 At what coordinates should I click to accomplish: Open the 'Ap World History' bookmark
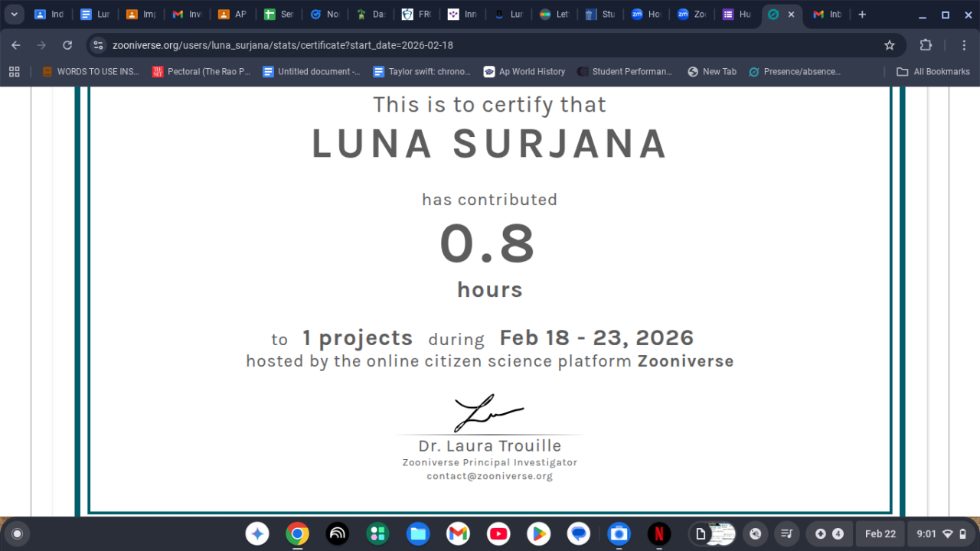click(x=524, y=72)
